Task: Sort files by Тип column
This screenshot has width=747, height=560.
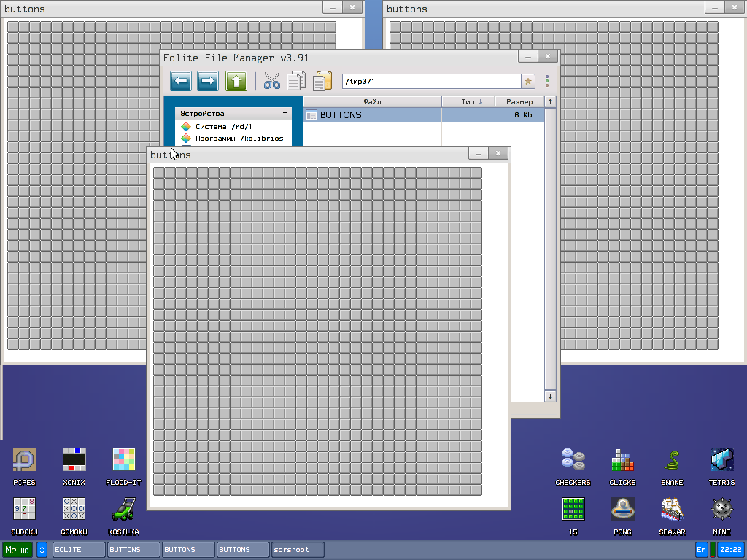Action: (x=468, y=102)
